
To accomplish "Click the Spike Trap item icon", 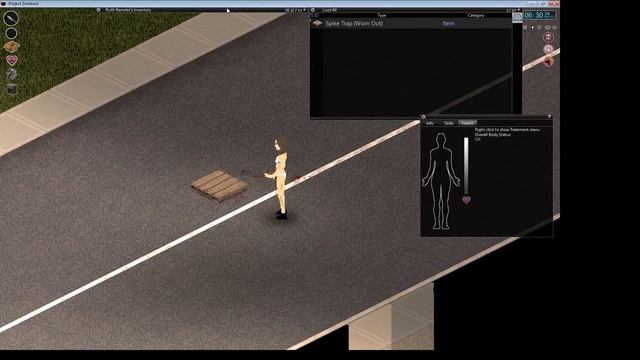I will point(317,23).
